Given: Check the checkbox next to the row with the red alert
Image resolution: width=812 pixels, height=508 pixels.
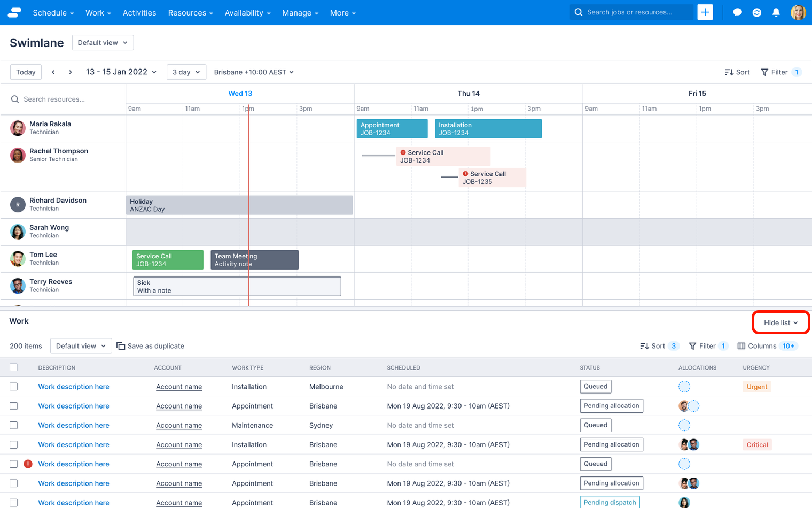Looking at the screenshot, I should click(x=14, y=464).
